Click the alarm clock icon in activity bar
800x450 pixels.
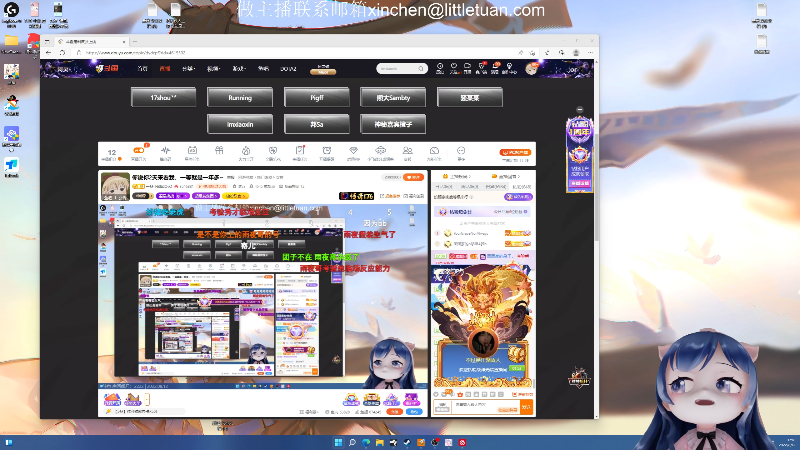click(x=327, y=151)
